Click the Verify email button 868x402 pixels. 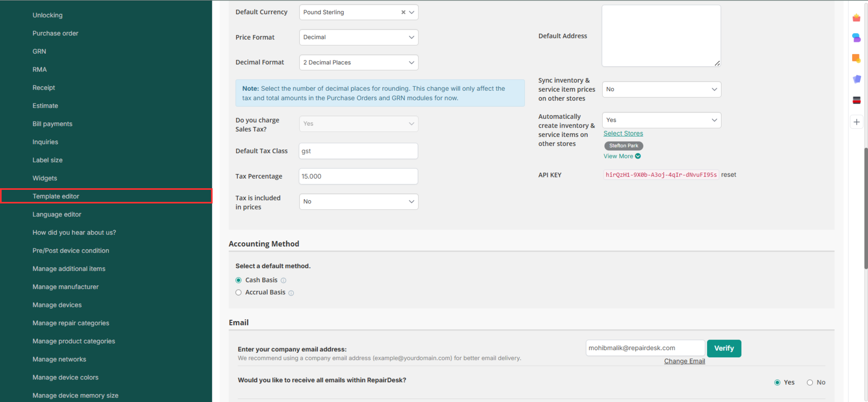coord(724,348)
